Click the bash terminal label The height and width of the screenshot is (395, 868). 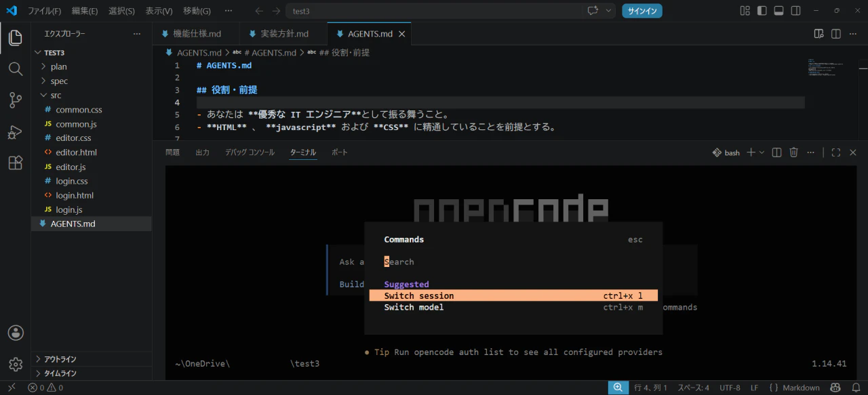point(726,152)
